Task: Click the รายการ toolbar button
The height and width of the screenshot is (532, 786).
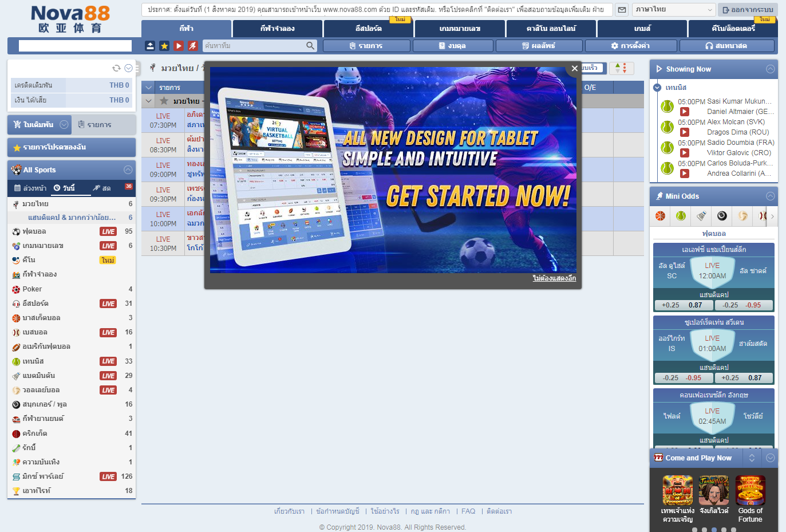Action: coord(366,46)
